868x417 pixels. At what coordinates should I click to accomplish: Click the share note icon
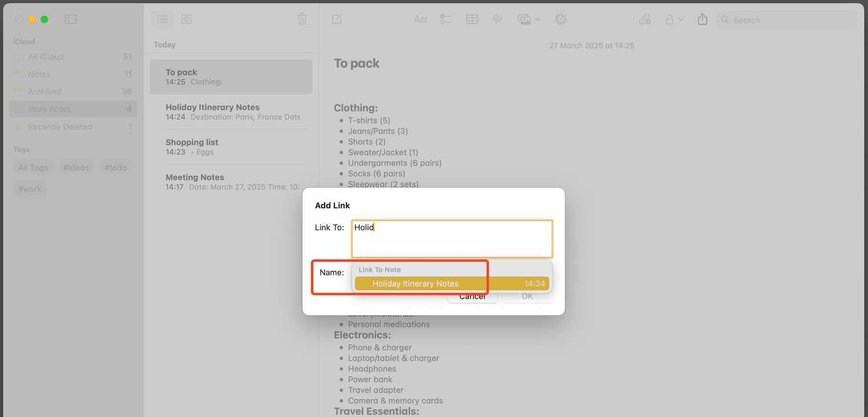point(703,19)
